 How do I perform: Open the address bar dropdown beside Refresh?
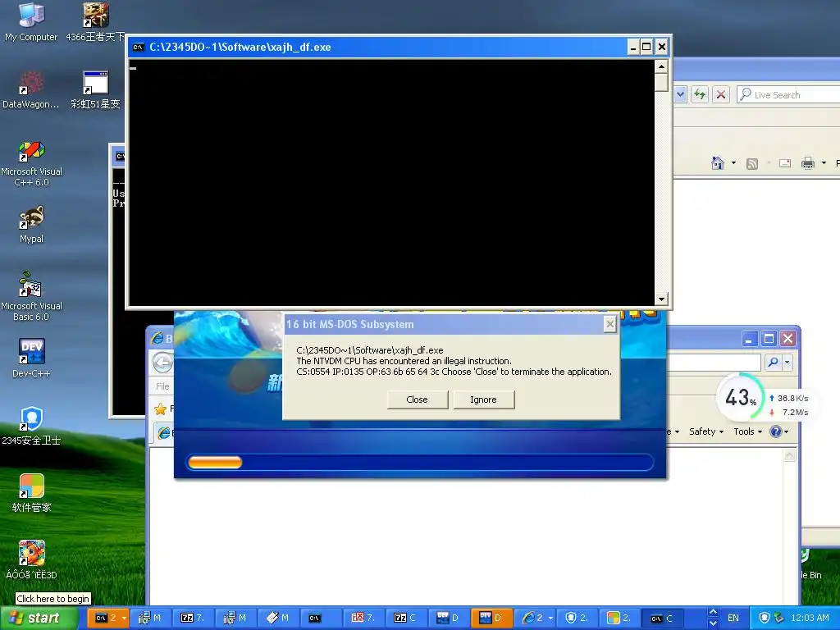(680, 95)
